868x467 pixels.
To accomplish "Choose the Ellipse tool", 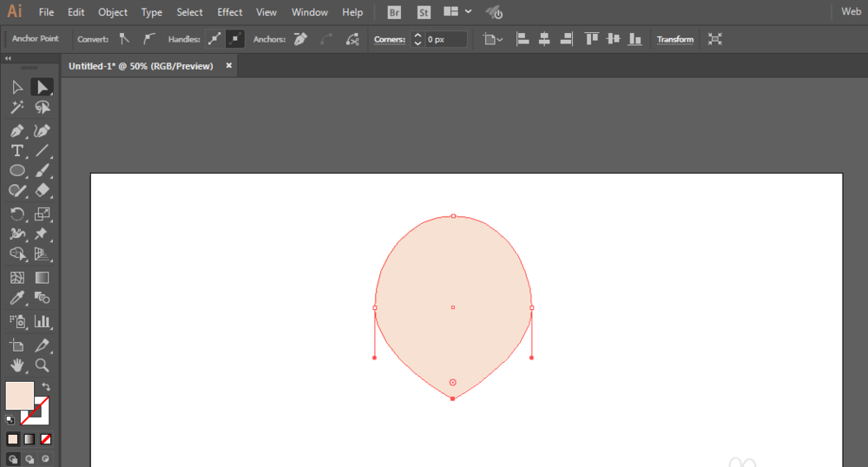I will tap(17, 171).
